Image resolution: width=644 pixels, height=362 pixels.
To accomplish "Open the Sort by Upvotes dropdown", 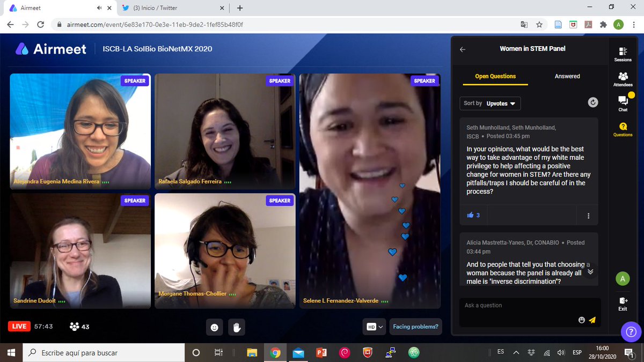I will 490,104.
